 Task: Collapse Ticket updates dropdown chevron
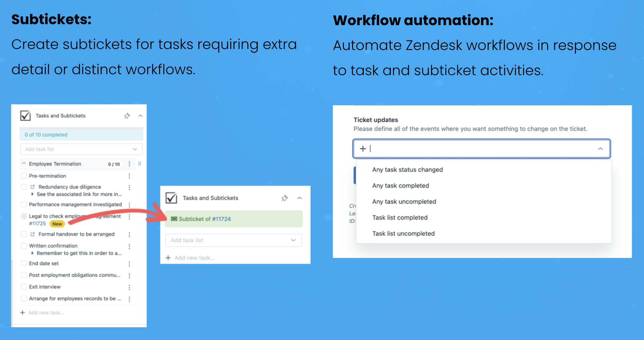click(x=600, y=149)
